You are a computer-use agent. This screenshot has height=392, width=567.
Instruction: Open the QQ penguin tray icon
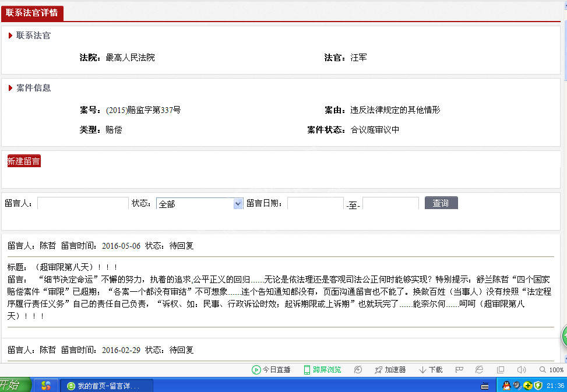506,386
